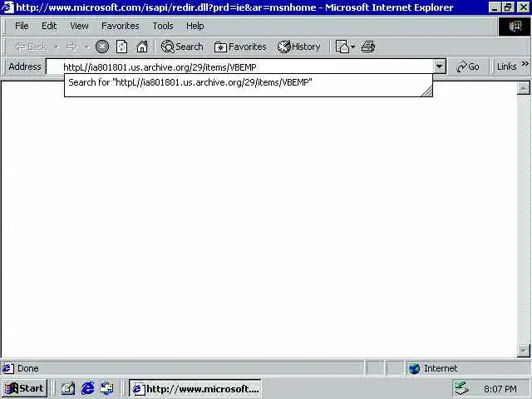
Task: Click the 'Done' status bar text
Action: point(27,368)
